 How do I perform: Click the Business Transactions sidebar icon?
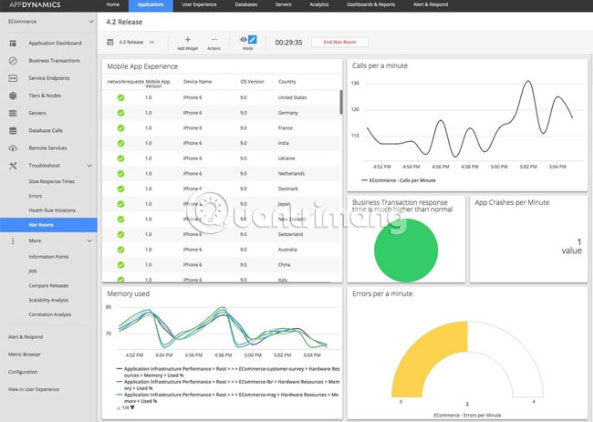13,61
